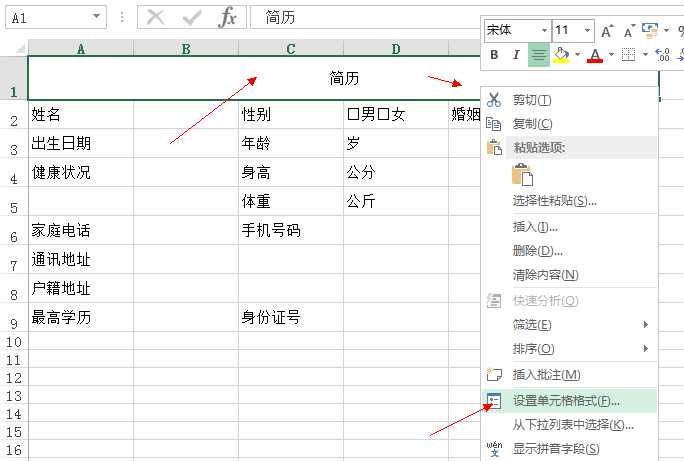Click the borders icon in mini toolbar
The image size is (684, 461).
click(629, 55)
